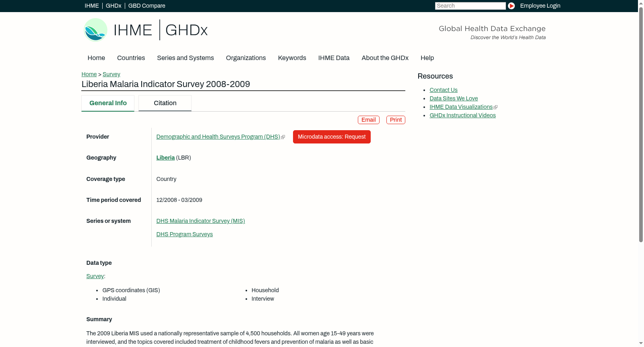Click Survey breadcrumb link
Viewport: 644px width, 347px height.
pyautogui.click(x=111, y=74)
